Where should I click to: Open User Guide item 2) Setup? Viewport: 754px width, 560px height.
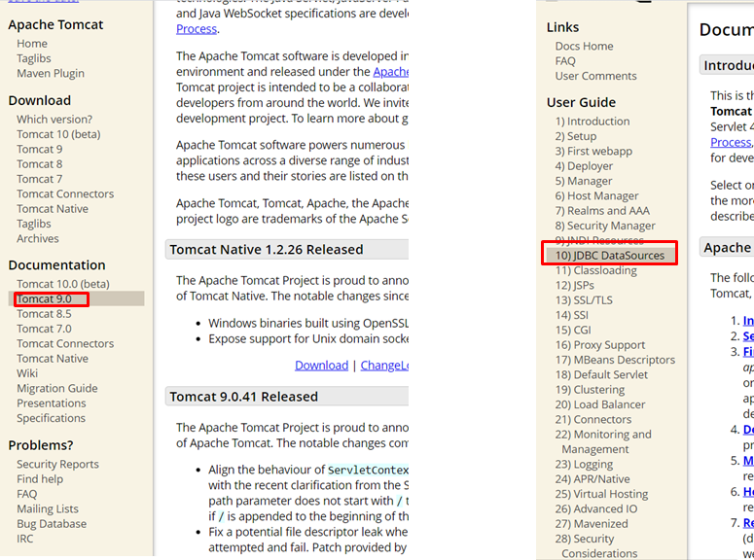click(576, 136)
